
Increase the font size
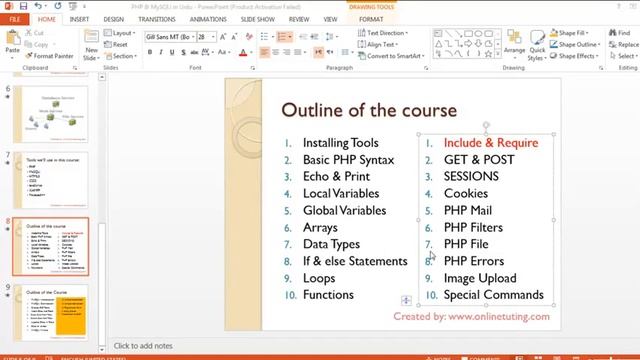coord(223,37)
